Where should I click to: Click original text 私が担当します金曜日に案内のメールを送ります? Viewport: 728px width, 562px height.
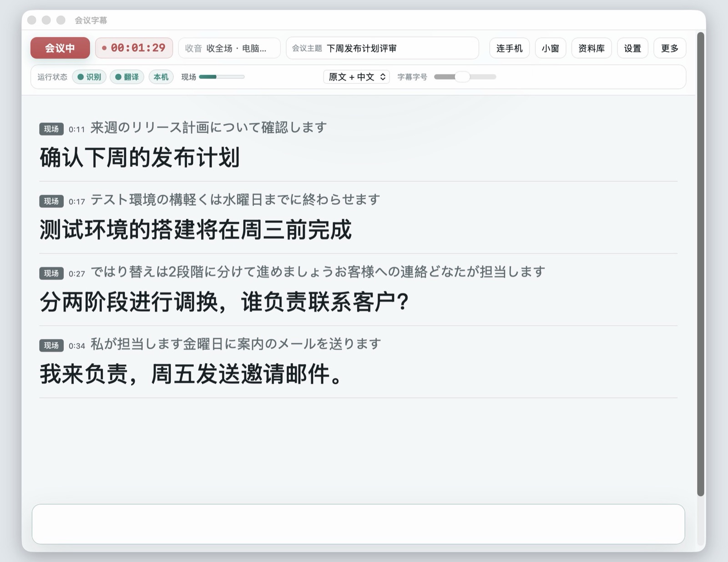point(236,344)
